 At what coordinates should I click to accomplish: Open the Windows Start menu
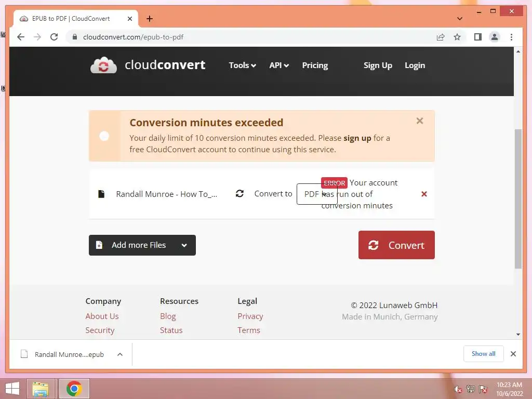pyautogui.click(x=12, y=389)
